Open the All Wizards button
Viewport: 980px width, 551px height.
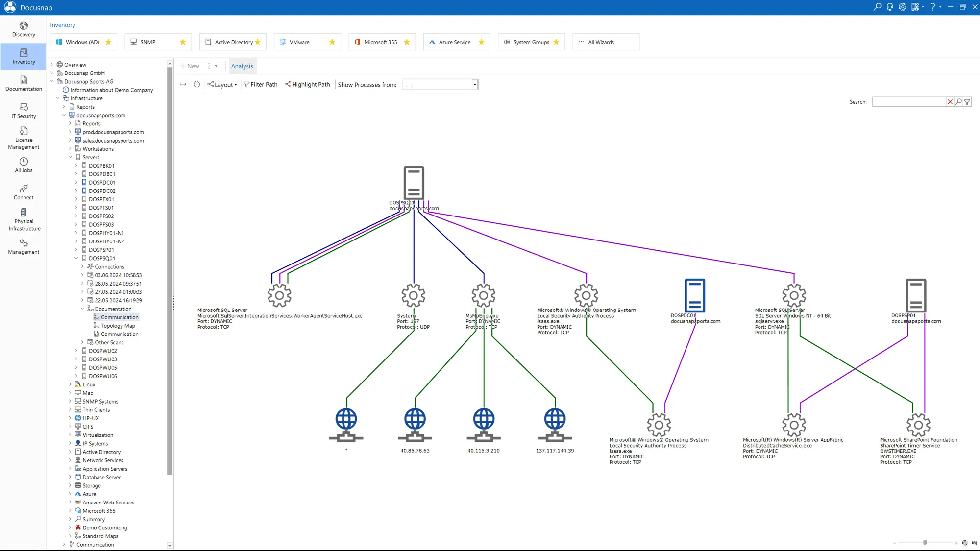coord(606,42)
